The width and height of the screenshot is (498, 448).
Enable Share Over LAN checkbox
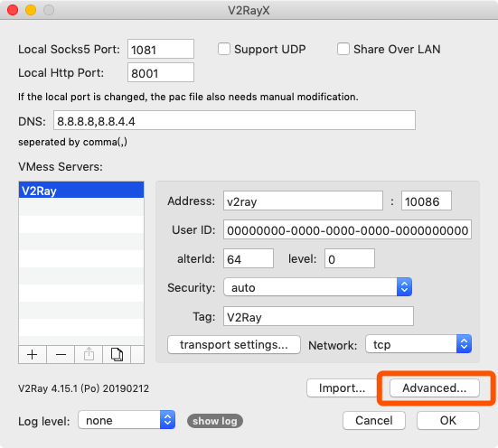pos(343,49)
